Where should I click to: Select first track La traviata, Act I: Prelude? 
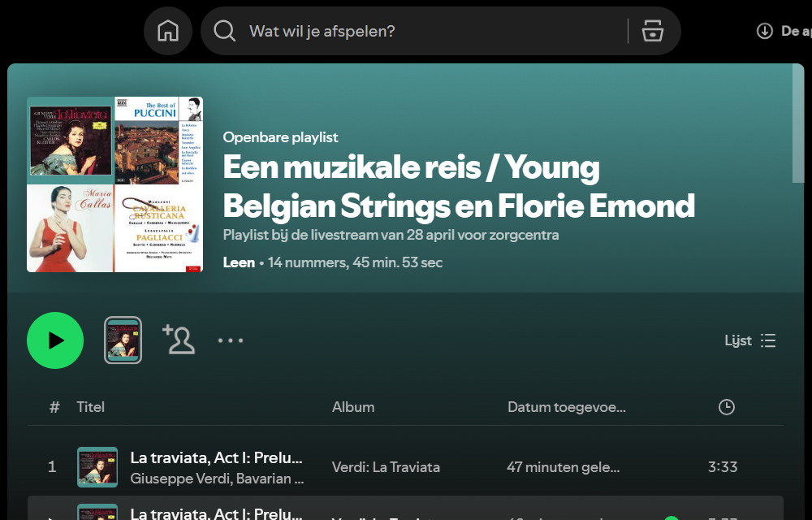[x=216, y=457]
